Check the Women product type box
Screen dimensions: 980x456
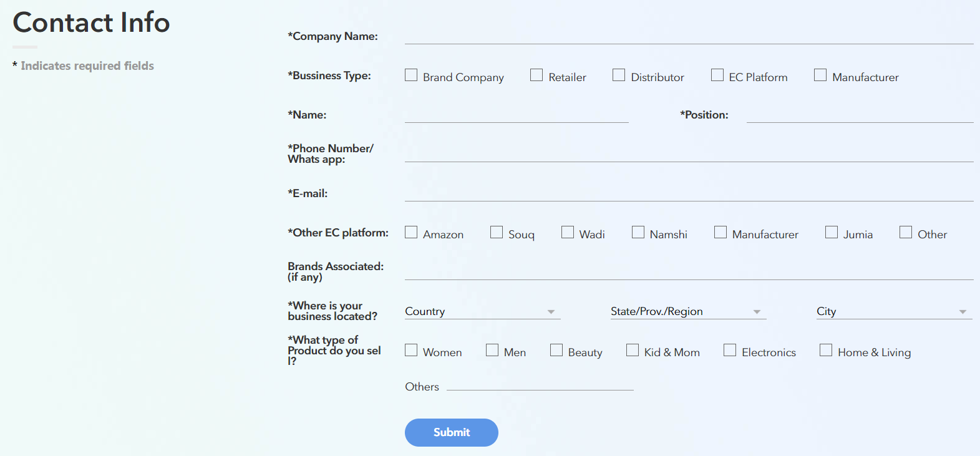pos(411,351)
